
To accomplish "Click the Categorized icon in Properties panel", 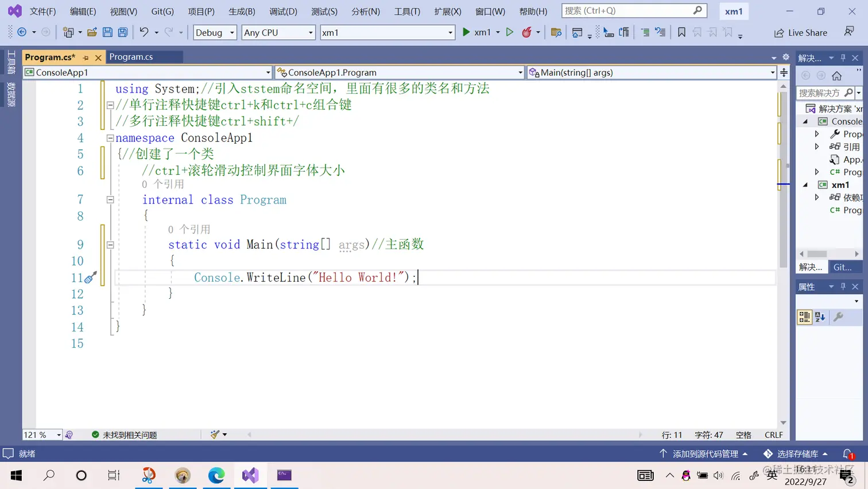I will point(804,317).
